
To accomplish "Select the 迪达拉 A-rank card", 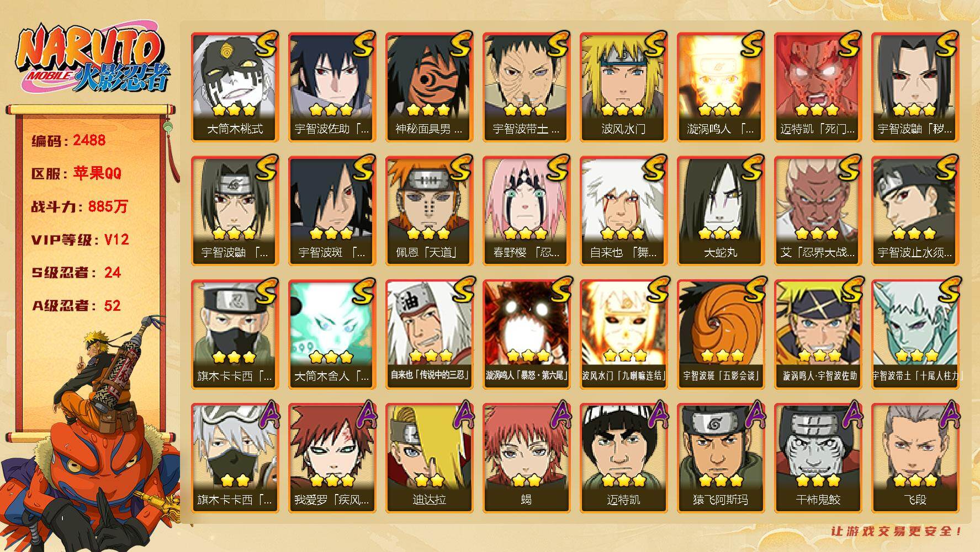I will click(429, 458).
